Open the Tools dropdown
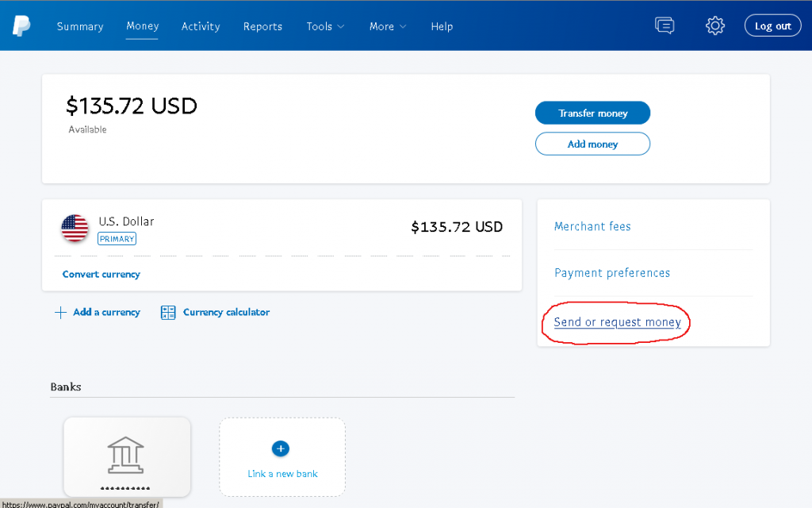The width and height of the screenshot is (812, 508). 325,25
